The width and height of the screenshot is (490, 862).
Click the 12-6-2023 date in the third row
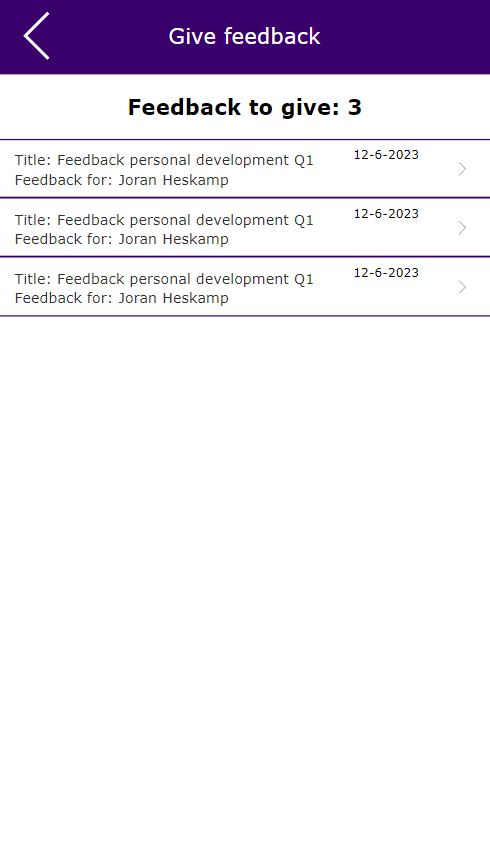(386, 273)
